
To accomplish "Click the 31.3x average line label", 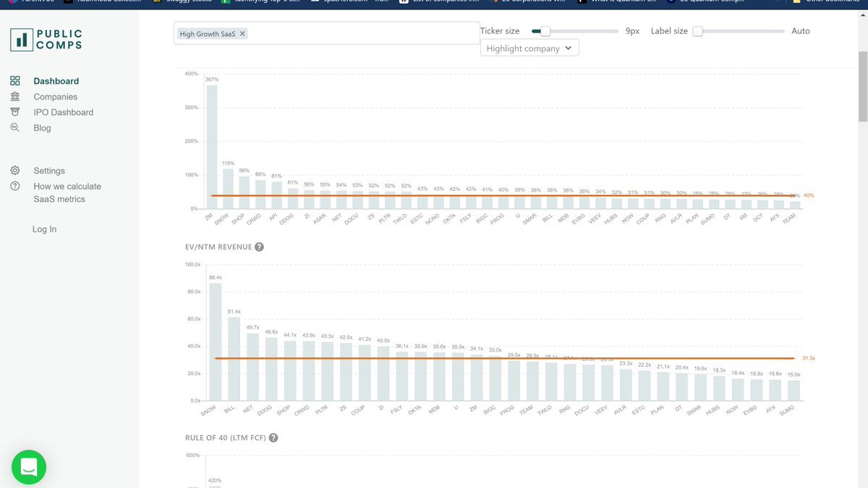I will pos(809,359).
